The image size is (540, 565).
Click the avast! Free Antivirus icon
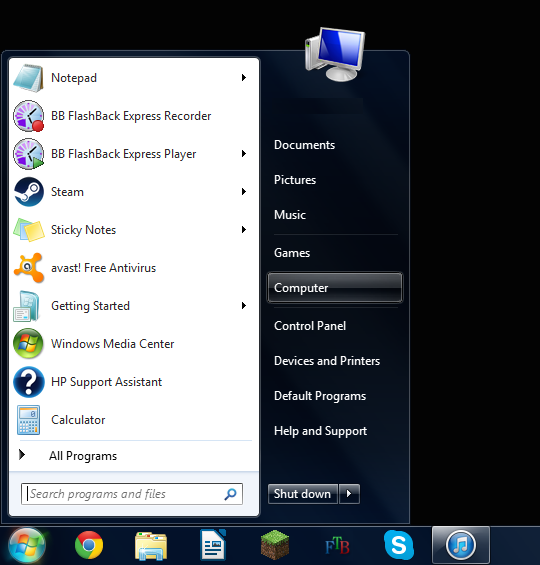click(x=29, y=268)
